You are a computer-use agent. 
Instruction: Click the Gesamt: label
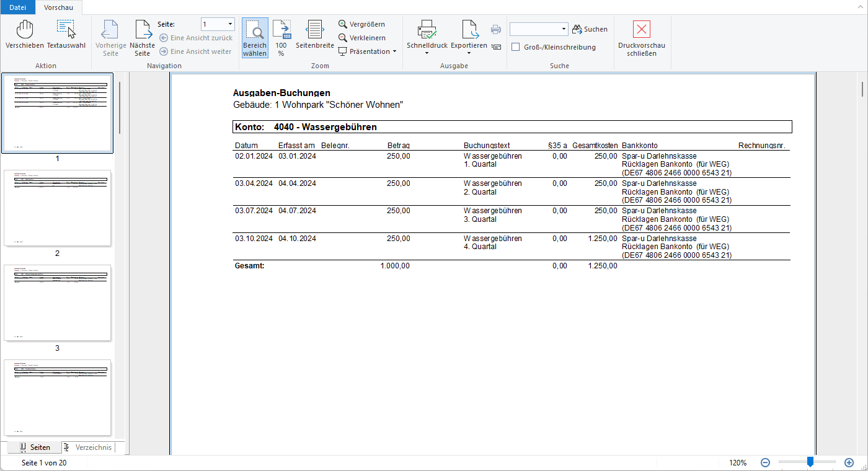250,266
